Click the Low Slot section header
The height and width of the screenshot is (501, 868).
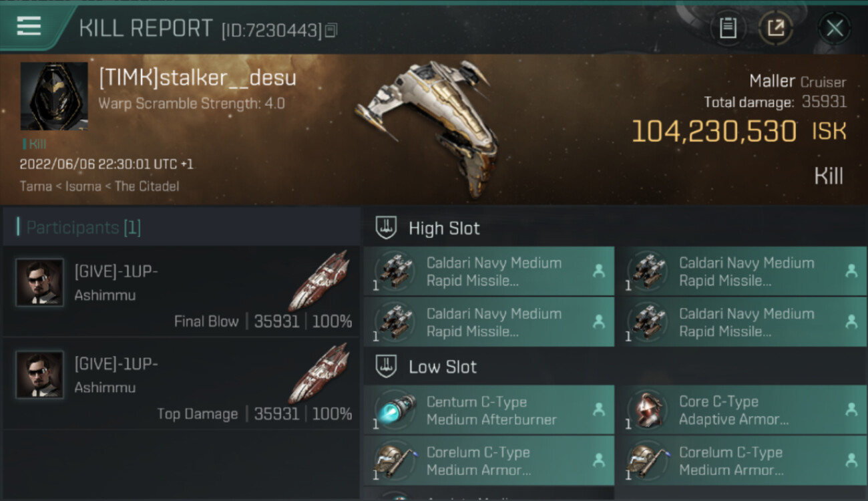click(442, 367)
